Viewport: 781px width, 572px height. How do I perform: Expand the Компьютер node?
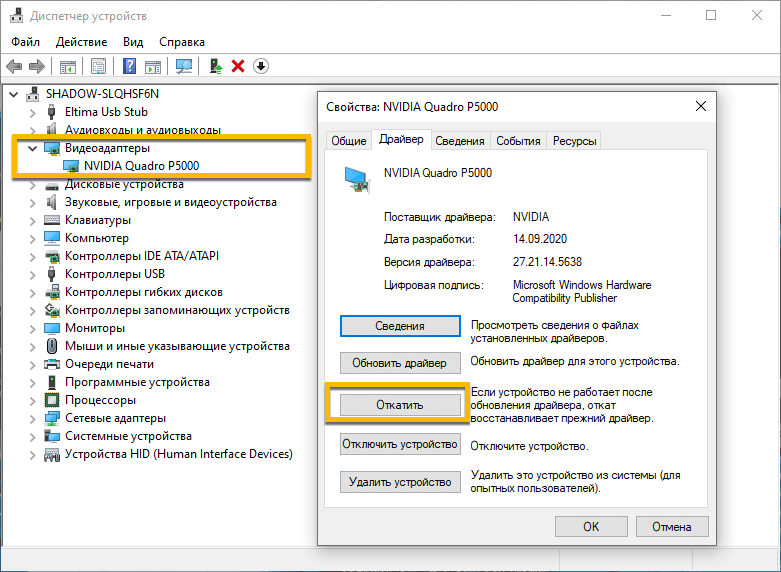[x=32, y=239]
